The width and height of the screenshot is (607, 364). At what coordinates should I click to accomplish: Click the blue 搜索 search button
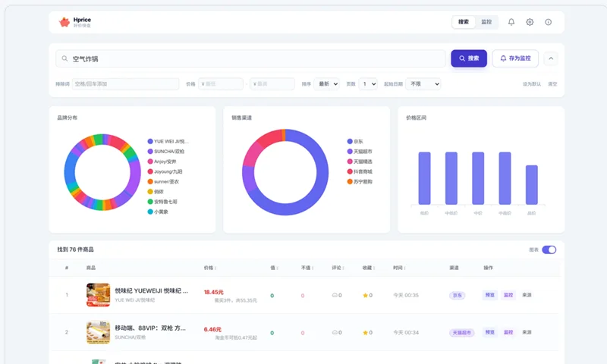click(x=469, y=58)
